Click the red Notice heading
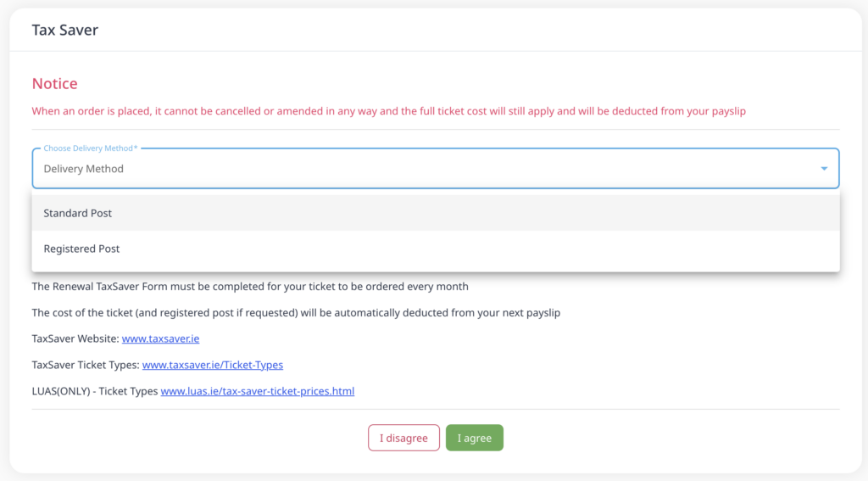This screenshot has height=481, width=868. (55, 84)
